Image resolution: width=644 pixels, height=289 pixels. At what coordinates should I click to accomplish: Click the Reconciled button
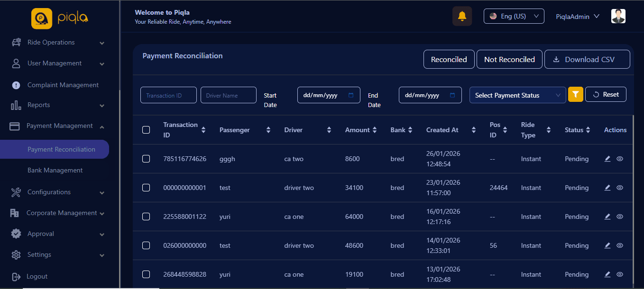[449, 59]
